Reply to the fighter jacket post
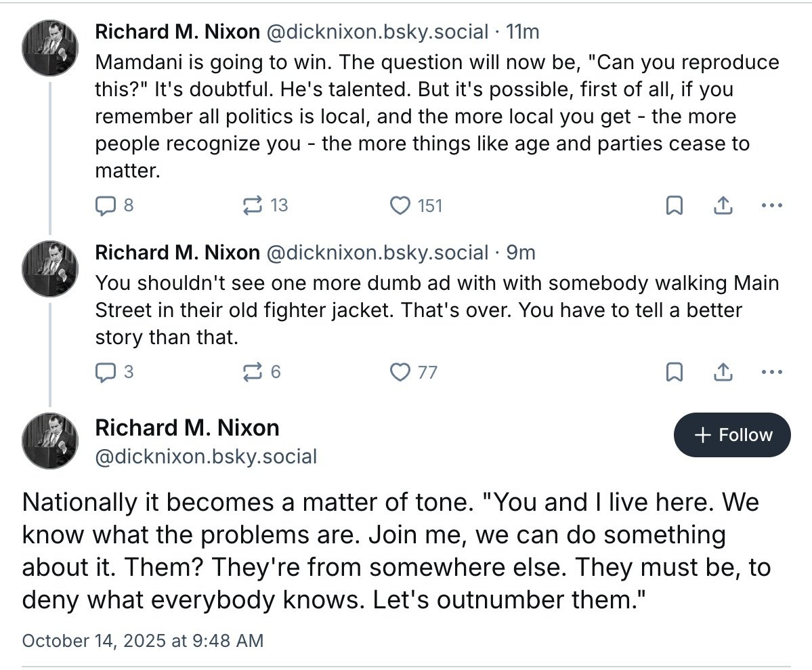 tap(106, 372)
